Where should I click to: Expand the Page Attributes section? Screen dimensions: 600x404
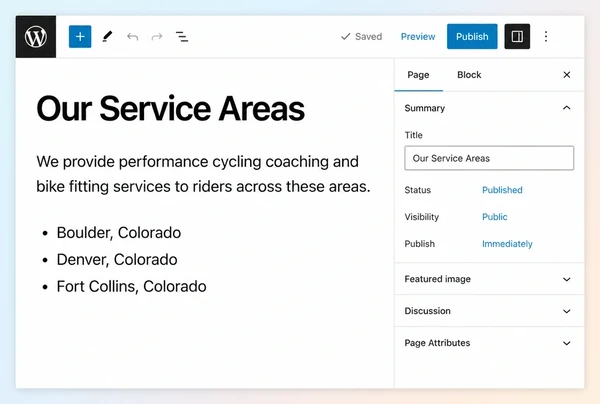click(x=489, y=343)
